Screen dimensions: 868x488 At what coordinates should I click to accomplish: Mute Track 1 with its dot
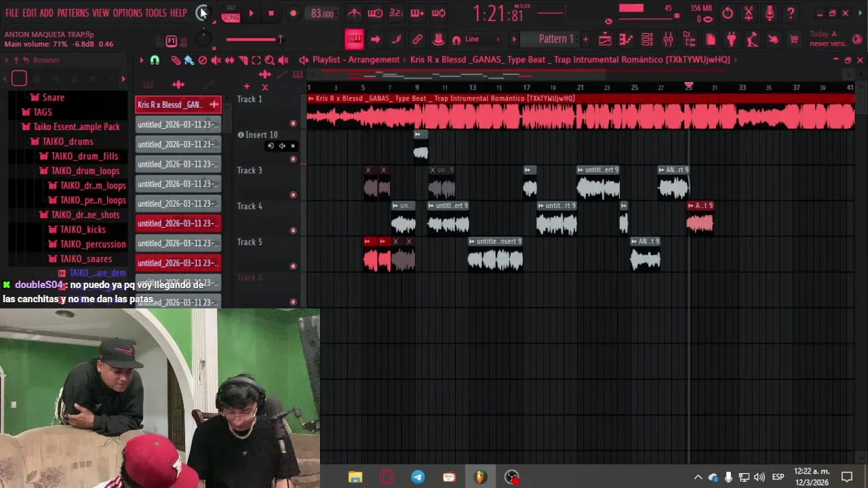293,123
